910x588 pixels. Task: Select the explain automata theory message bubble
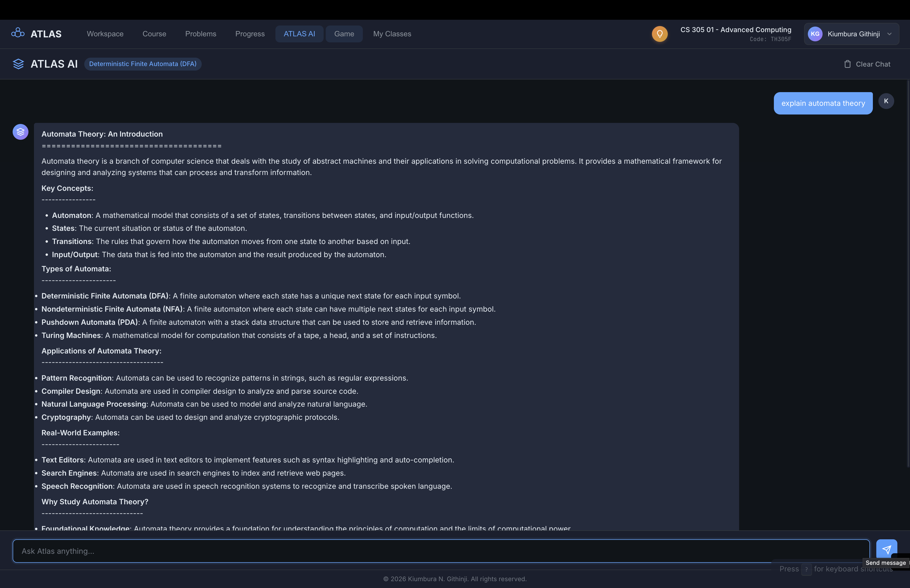click(x=823, y=103)
